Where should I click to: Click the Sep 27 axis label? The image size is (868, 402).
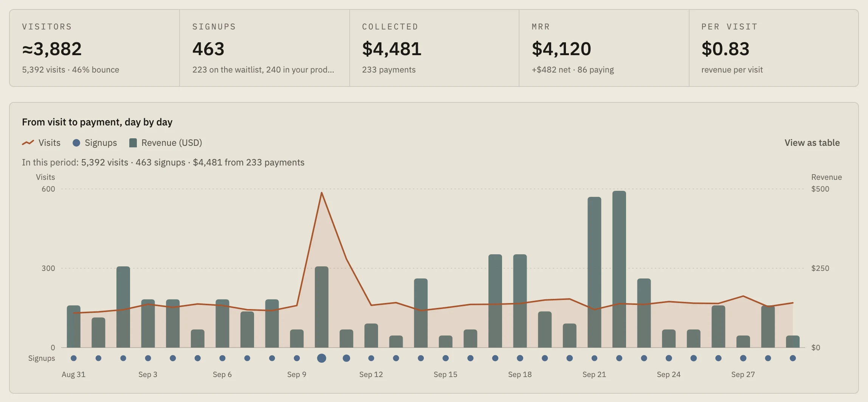point(743,374)
